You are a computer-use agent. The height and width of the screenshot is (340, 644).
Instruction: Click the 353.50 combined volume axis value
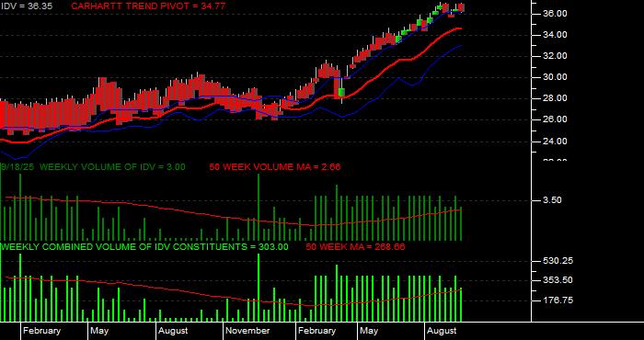[x=558, y=280]
